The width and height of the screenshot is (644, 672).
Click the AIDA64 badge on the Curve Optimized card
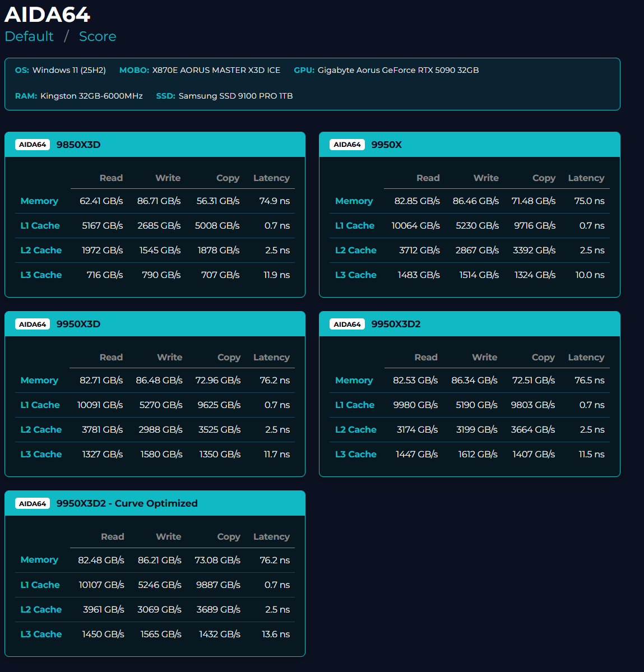[x=33, y=503]
